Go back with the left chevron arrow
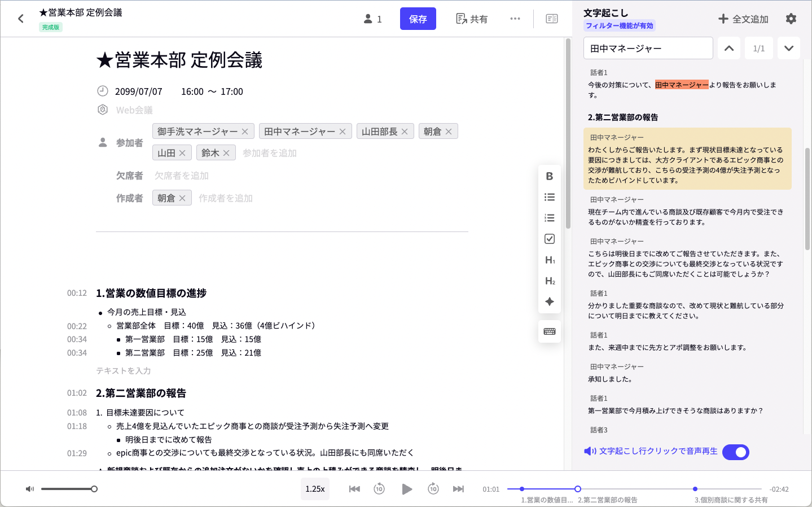Viewport: 812px width, 507px height. (21, 19)
